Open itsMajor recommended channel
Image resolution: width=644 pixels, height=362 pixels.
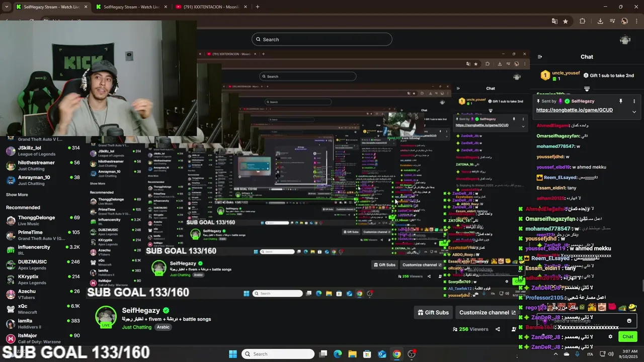pyautogui.click(x=43, y=338)
